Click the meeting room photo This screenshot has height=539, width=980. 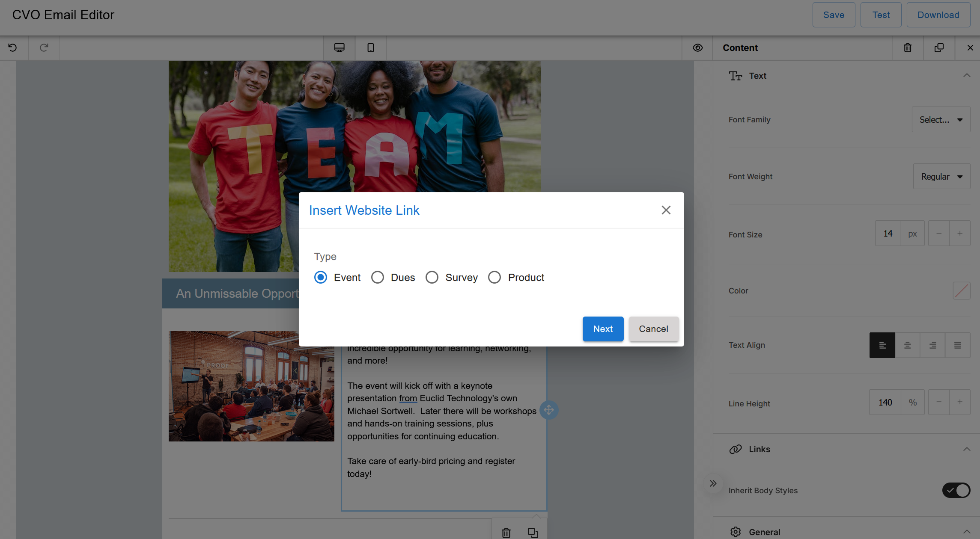(x=251, y=386)
